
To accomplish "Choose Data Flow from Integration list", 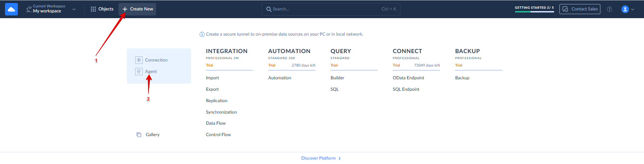I will pos(216,123).
